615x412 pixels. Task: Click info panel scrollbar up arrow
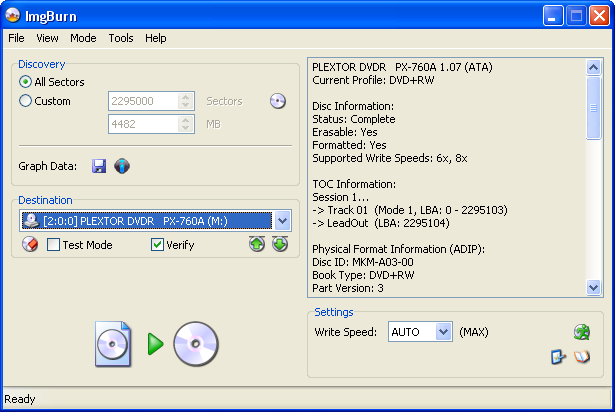593,67
